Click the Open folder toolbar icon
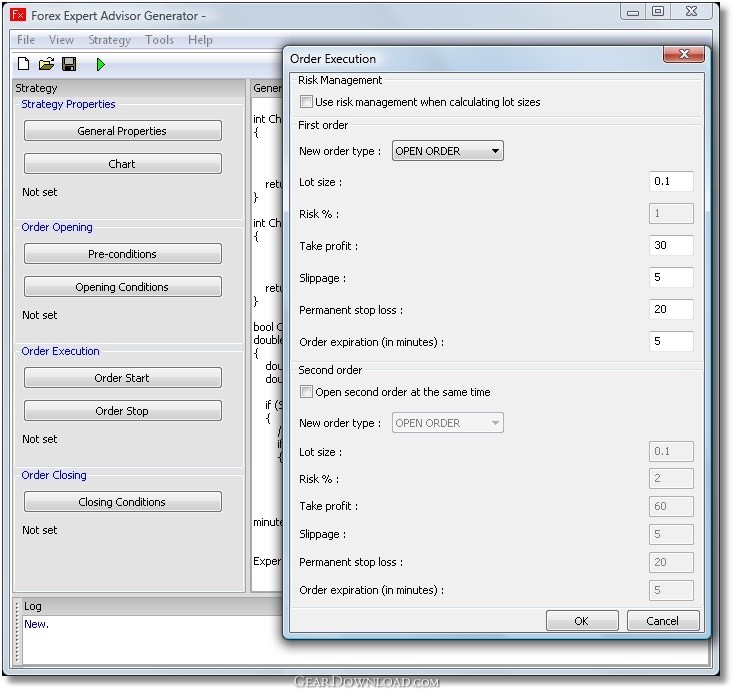 click(x=46, y=64)
